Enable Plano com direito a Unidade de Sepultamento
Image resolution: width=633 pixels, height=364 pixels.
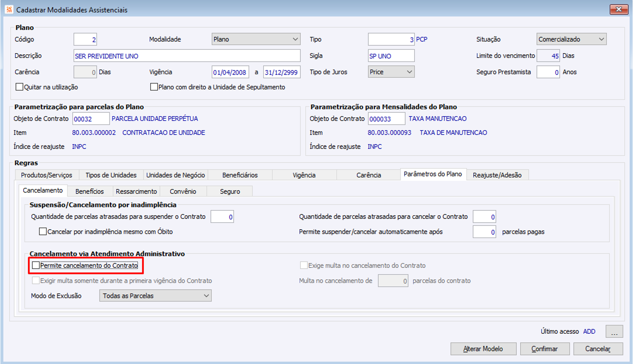[154, 87]
